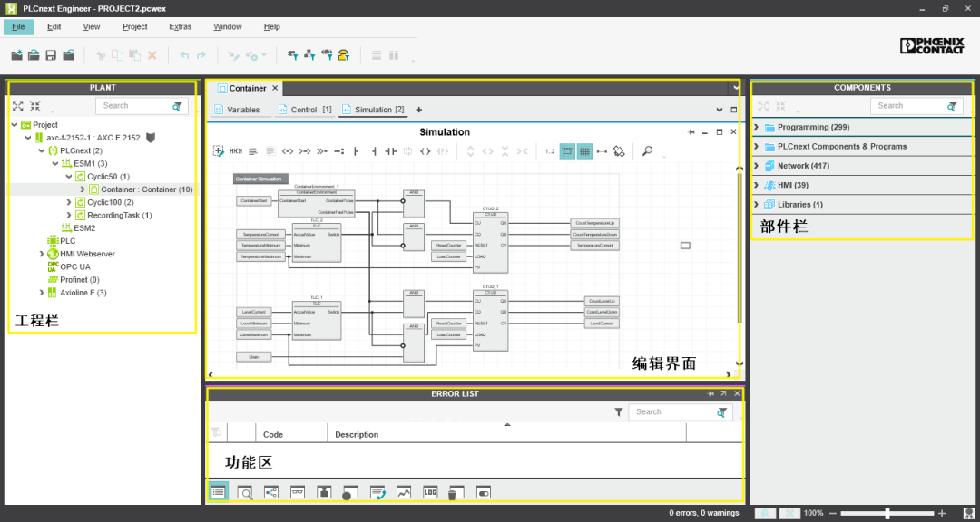The image size is (980, 522).
Task: Click the Redo arrow in main toolbar
Action: pos(201,56)
